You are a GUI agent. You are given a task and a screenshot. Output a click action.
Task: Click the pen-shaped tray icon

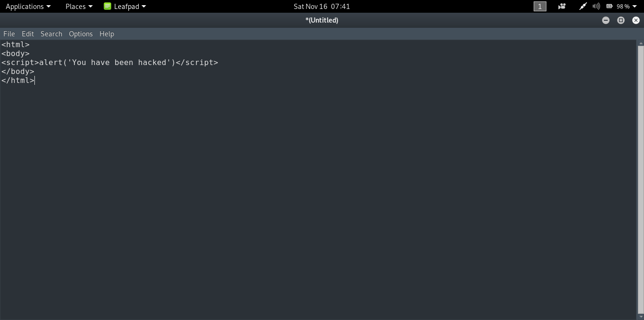tap(583, 6)
